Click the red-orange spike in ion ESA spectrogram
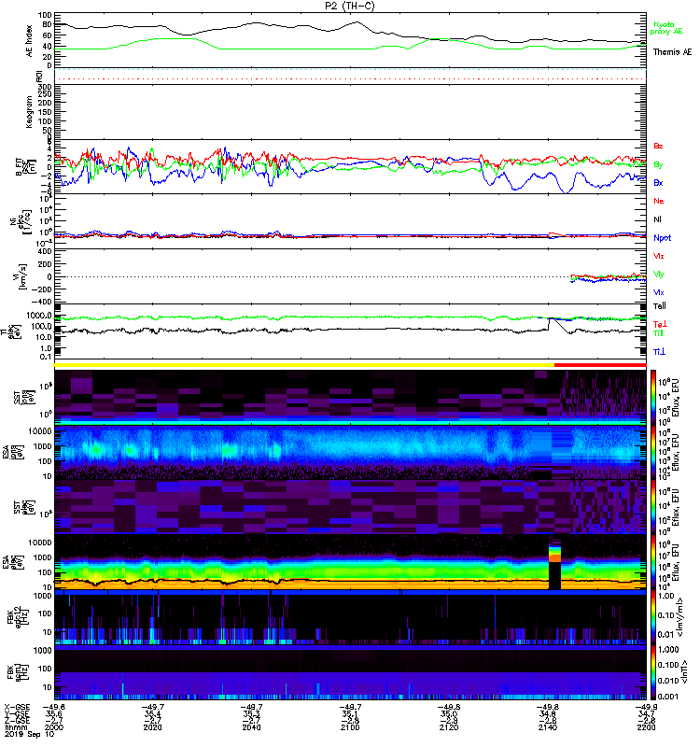The image size is (700, 747). [x=555, y=554]
